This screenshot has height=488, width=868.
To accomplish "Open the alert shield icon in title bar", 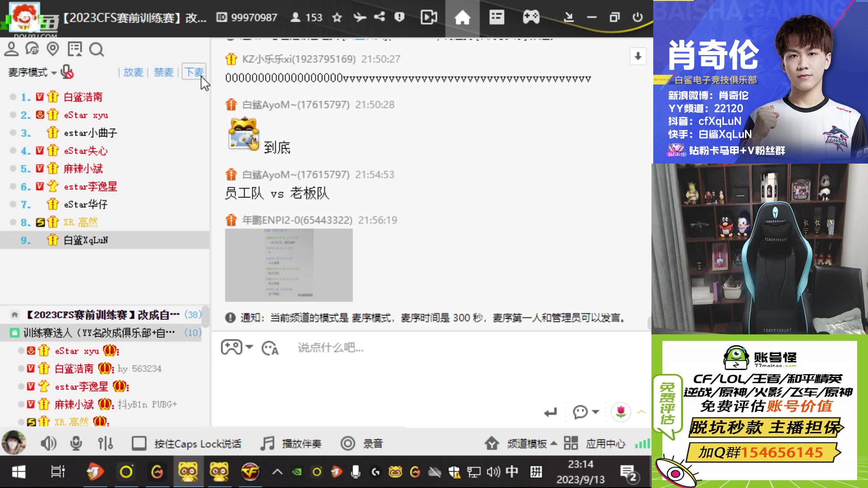I will point(399,17).
